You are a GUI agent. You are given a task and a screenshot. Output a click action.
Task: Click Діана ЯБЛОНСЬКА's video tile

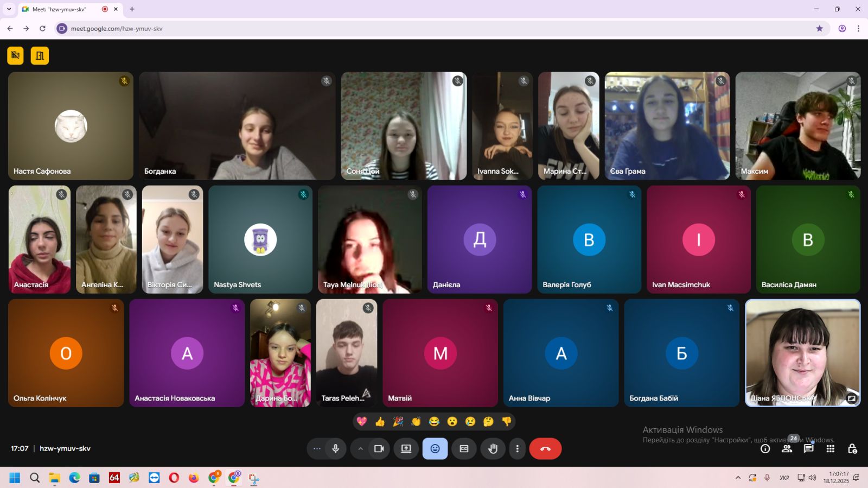(x=802, y=353)
